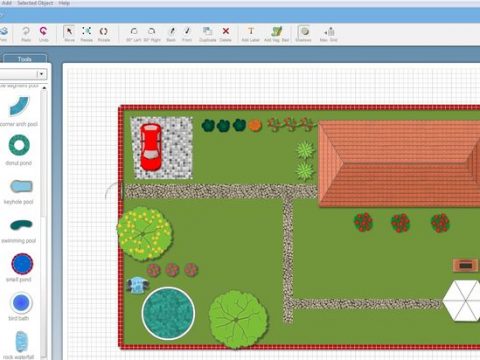This screenshot has width=480, height=360.
Task: Open the category dropdown in tools panel
Action: (x=41, y=74)
